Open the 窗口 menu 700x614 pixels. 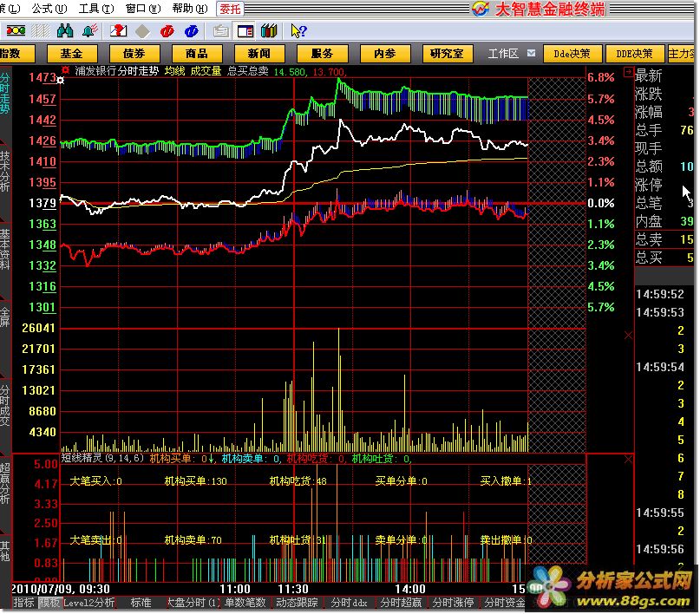coord(143,9)
